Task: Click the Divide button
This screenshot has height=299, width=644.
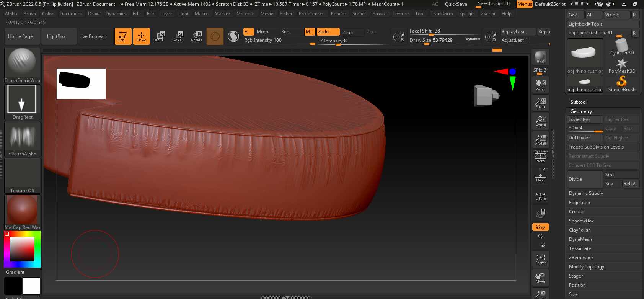Action: click(585, 179)
